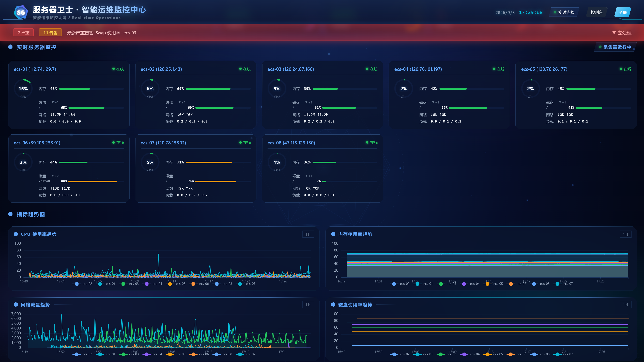Select 1H range on 网络流量趋势 chart
644x362 pixels.
[308, 305]
